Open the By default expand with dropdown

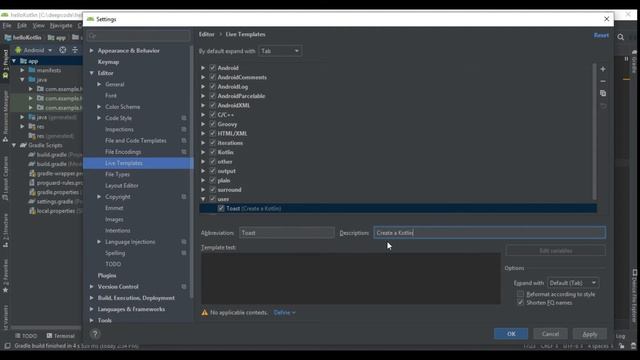(x=280, y=51)
